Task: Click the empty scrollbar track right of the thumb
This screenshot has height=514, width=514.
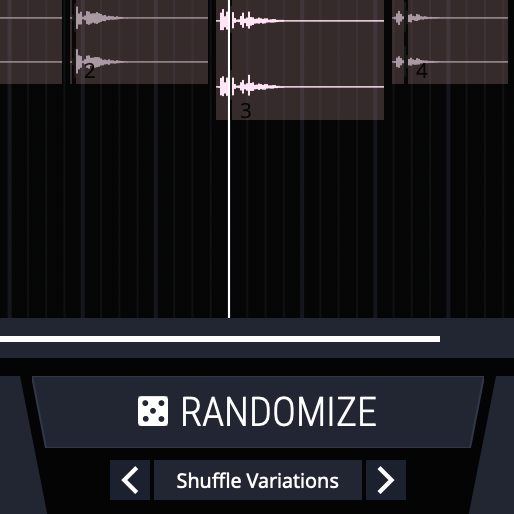Action: tap(477, 339)
